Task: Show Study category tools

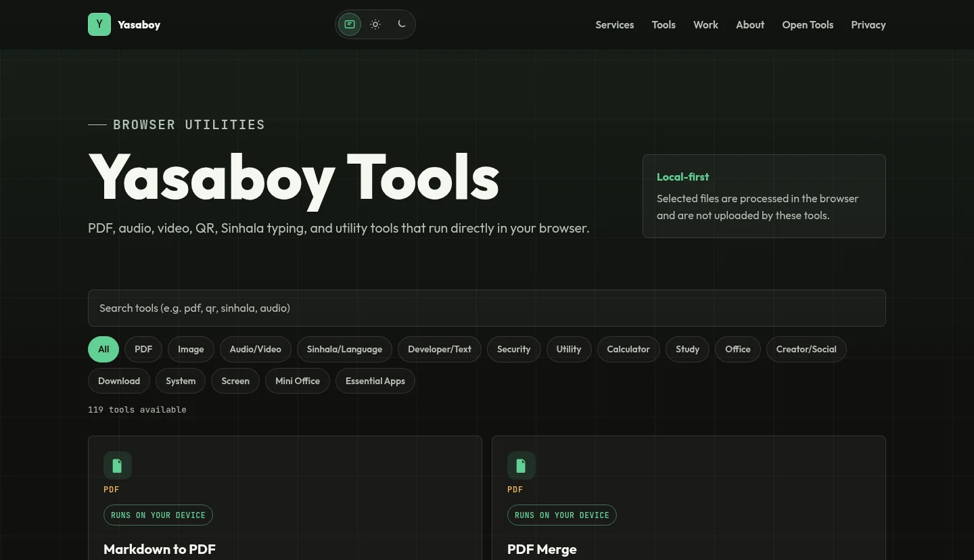Action: pos(687,349)
